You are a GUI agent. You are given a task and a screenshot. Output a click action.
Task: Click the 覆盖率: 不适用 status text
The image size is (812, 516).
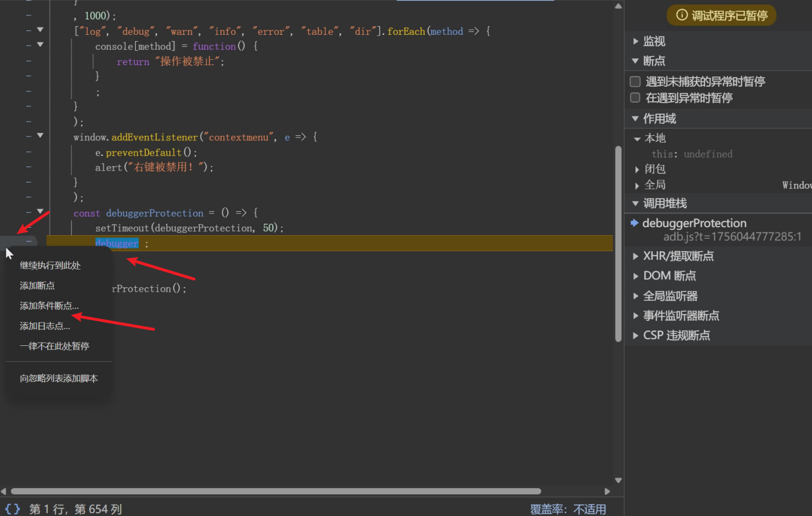click(x=568, y=509)
